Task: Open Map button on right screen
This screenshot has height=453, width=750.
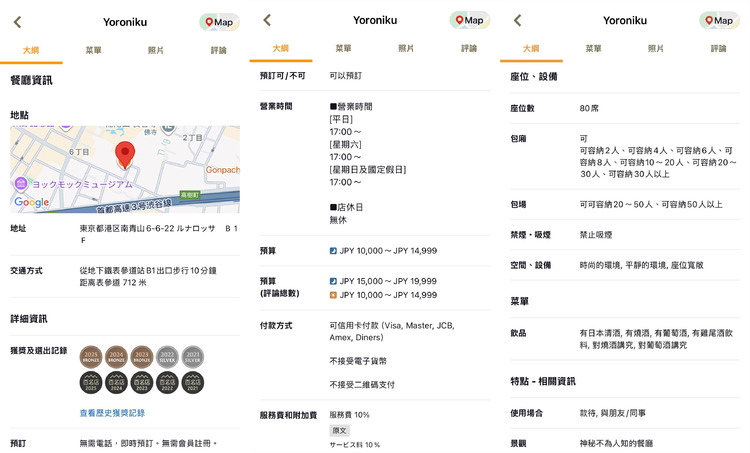Action: click(x=719, y=21)
